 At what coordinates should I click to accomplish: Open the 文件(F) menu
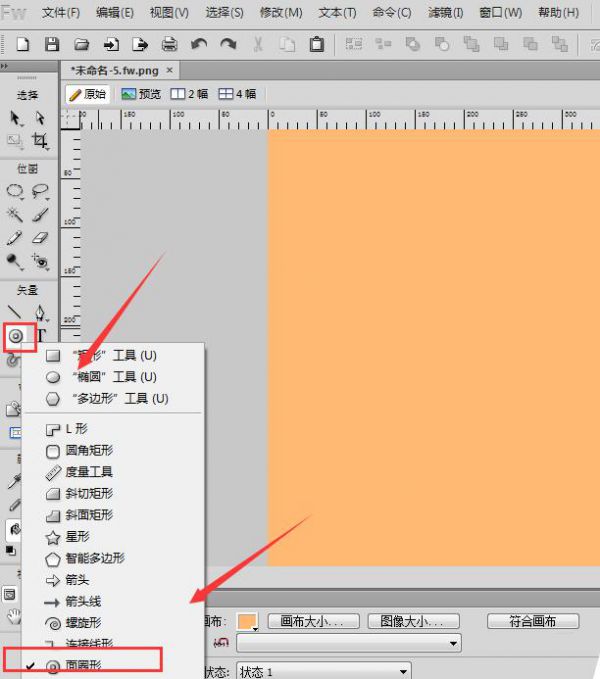coord(61,13)
